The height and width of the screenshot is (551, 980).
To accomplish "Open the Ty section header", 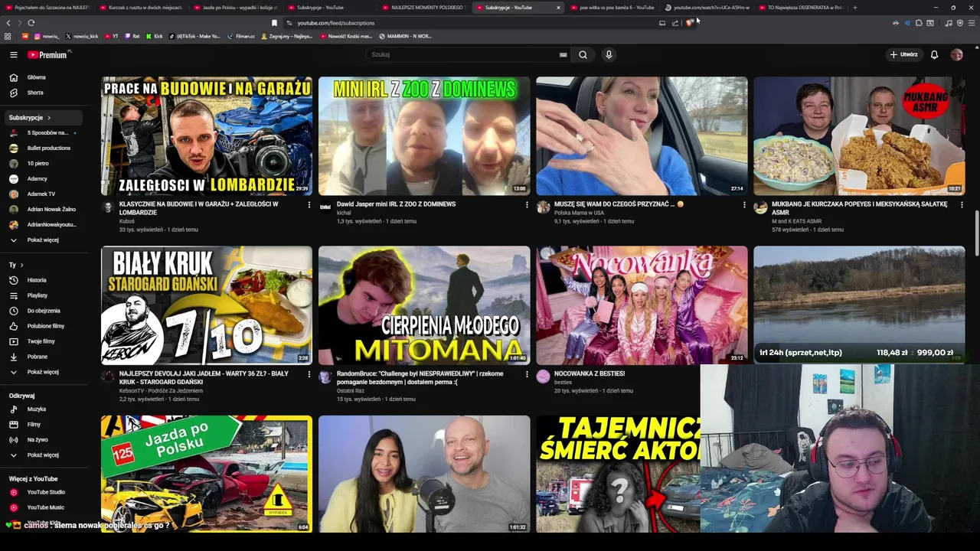I will (x=15, y=265).
